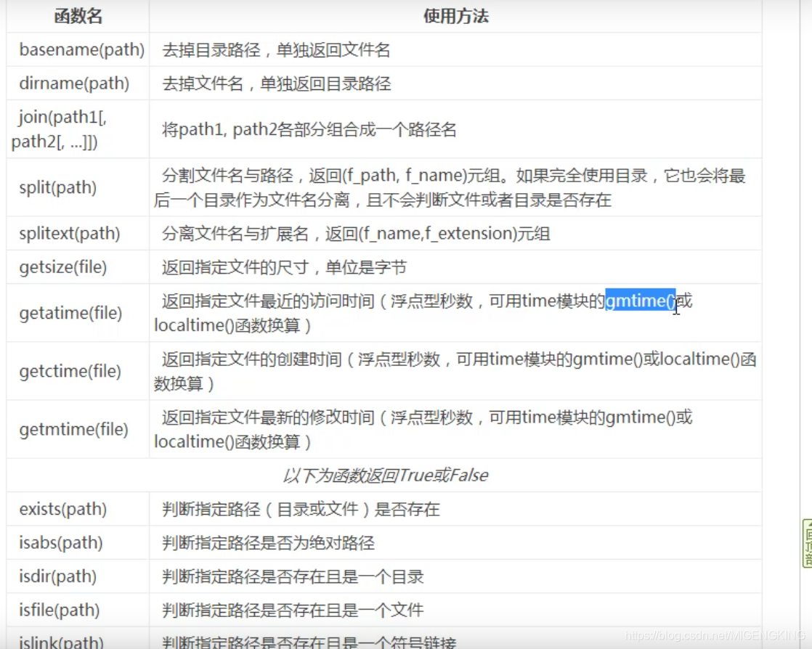This screenshot has width=812, height=649.
Task: Click the 函数名 column header
Action: tap(78, 17)
